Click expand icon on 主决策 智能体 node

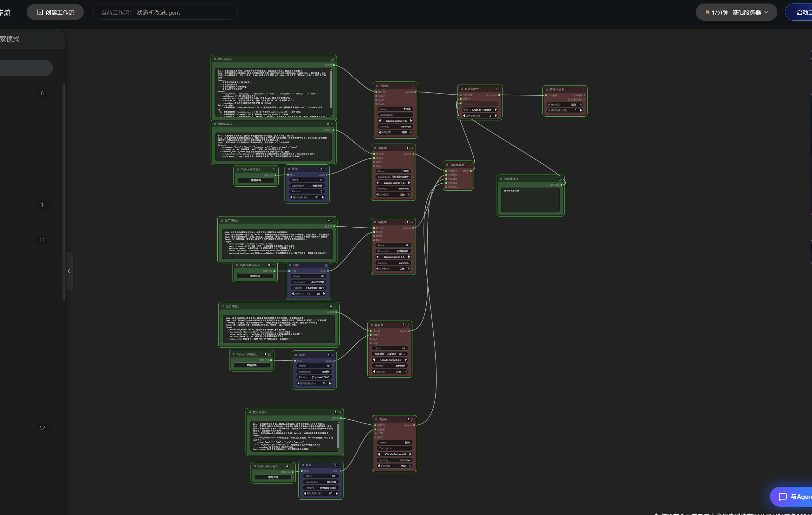[x=413, y=86]
